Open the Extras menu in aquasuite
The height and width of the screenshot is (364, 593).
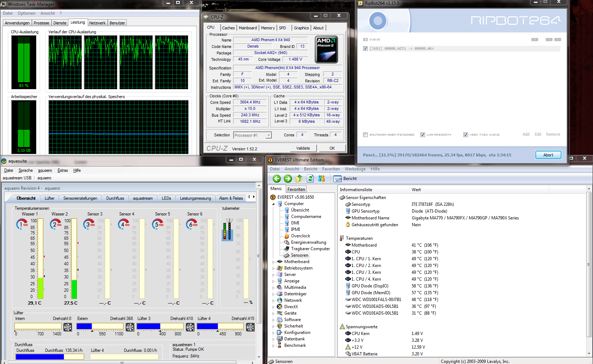[x=63, y=170]
